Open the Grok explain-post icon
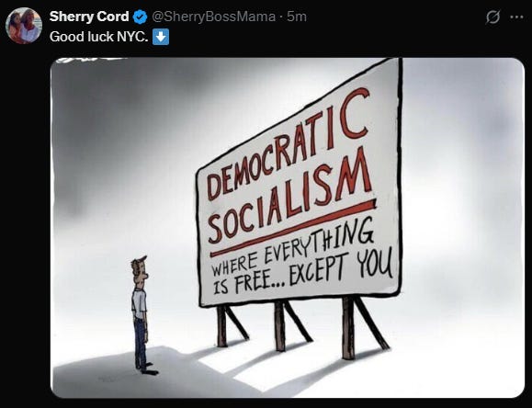The width and height of the screenshot is (532, 408). tap(492, 17)
